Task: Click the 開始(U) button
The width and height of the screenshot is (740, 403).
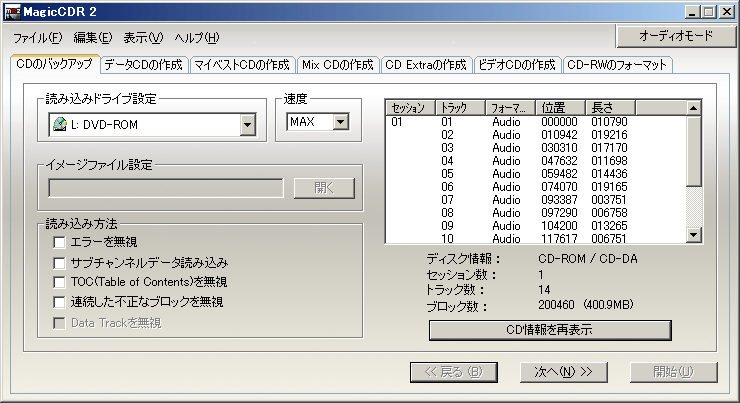Action: tap(673, 372)
